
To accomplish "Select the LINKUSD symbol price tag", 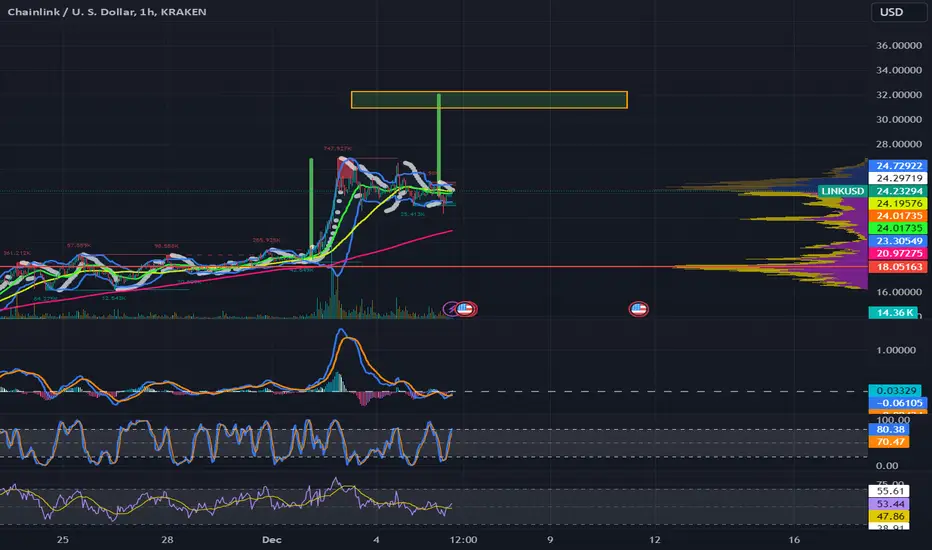I will [x=842, y=191].
